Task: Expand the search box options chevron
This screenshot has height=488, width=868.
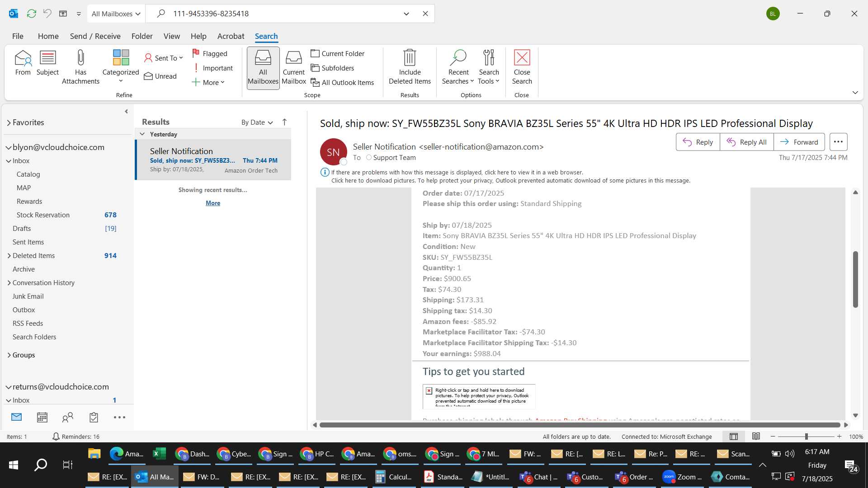Action: click(x=406, y=14)
